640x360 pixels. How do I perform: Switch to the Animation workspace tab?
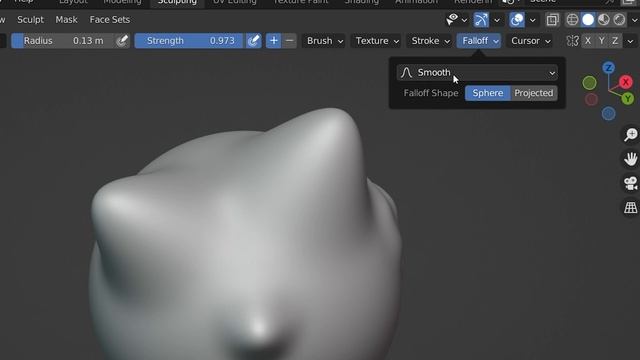point(416,2)
